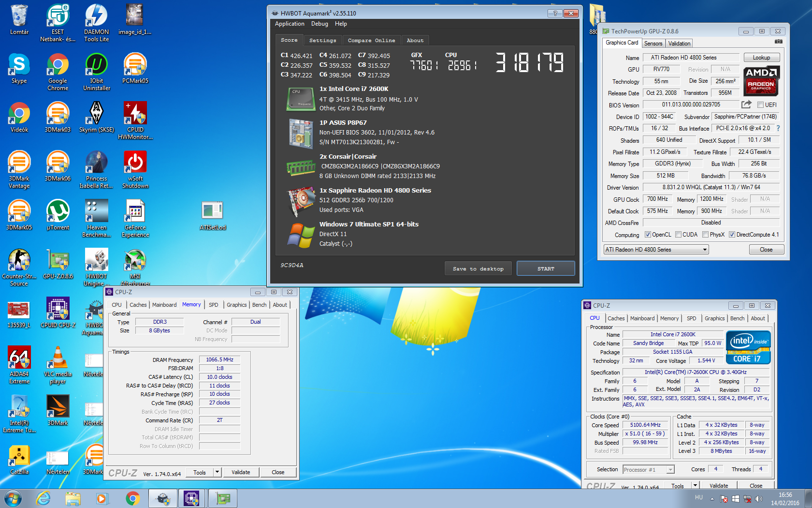Click GPU-Z screenshot camera icon

click(x=778, y=43)
